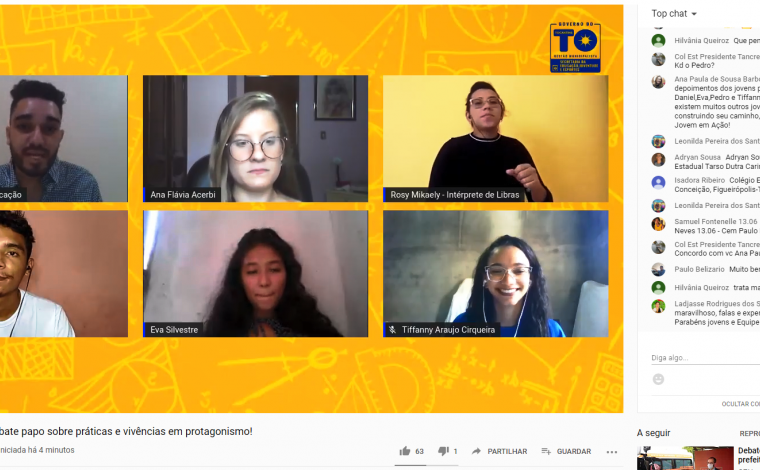
Task: Click the Top chat dropdown arrow
Action: 694,14
